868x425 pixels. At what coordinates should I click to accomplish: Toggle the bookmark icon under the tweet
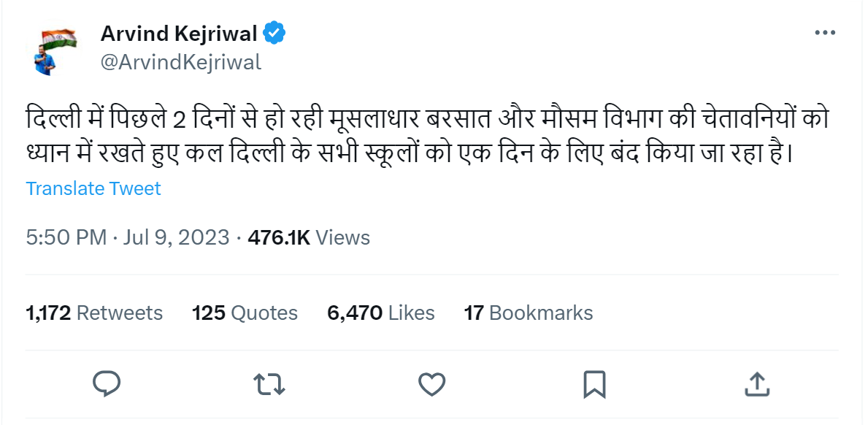click(x=594, y=383)
